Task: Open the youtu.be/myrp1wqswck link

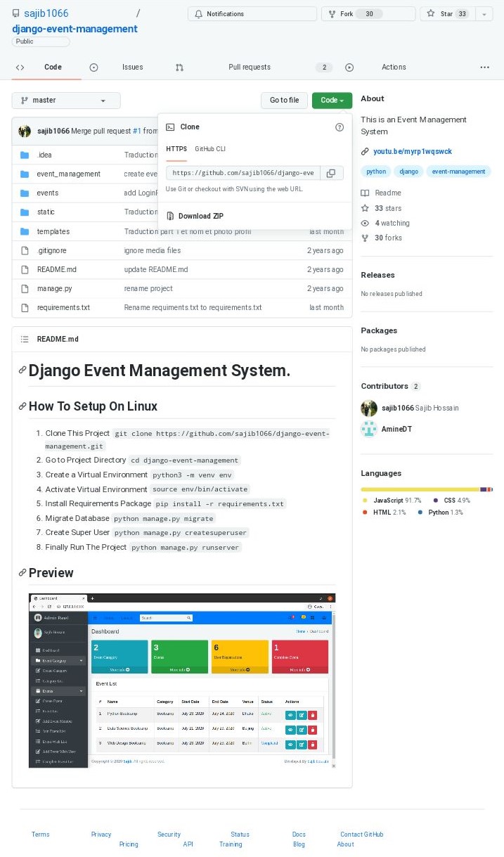Action: coord(413,151)
